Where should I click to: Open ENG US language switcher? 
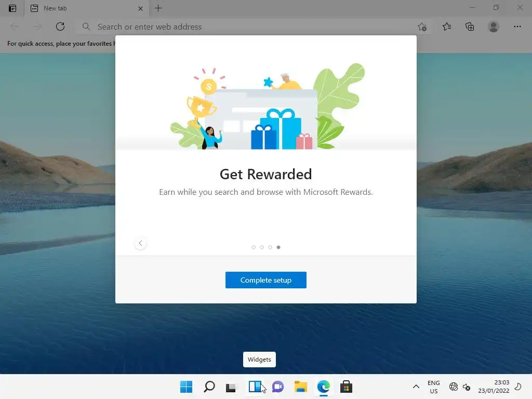[x=434, y=387]
